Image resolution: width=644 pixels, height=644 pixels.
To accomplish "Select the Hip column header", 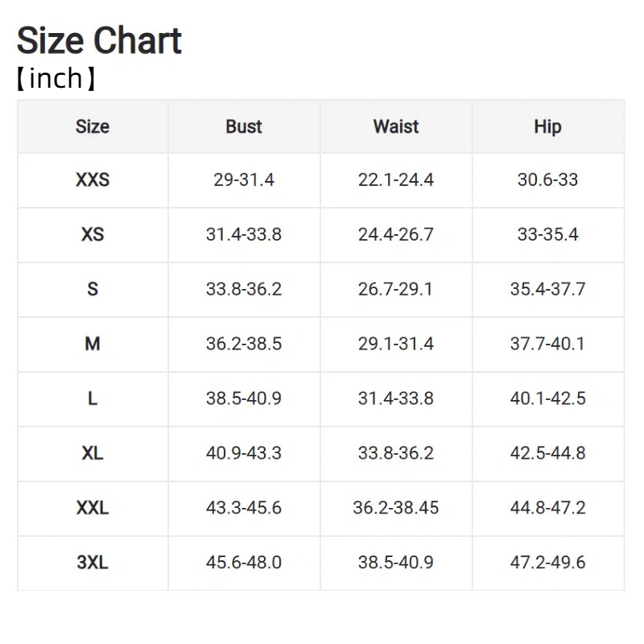I will pyautogui.click(x=548, y=127).
